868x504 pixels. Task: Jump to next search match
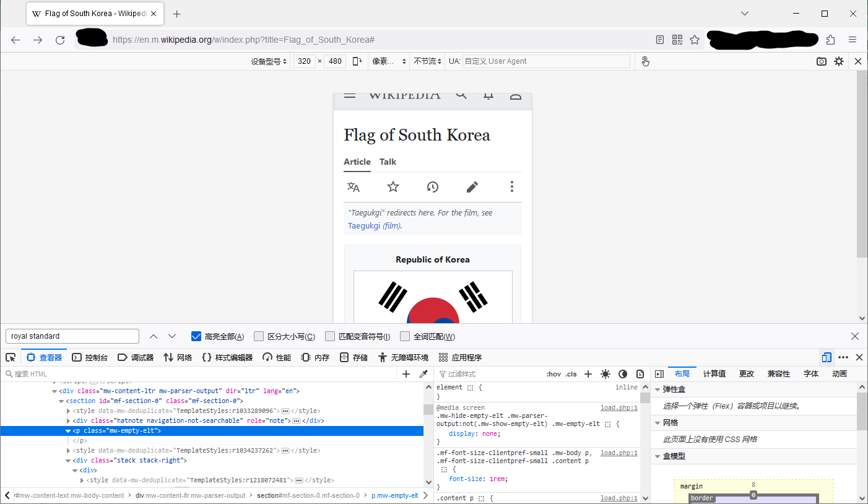(x=172, y=336)
